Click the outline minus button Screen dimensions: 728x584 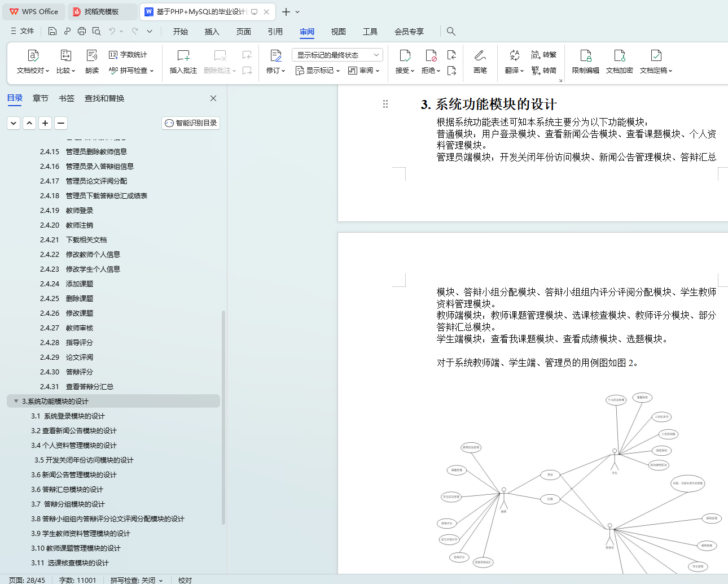click(x=61, y=123)
